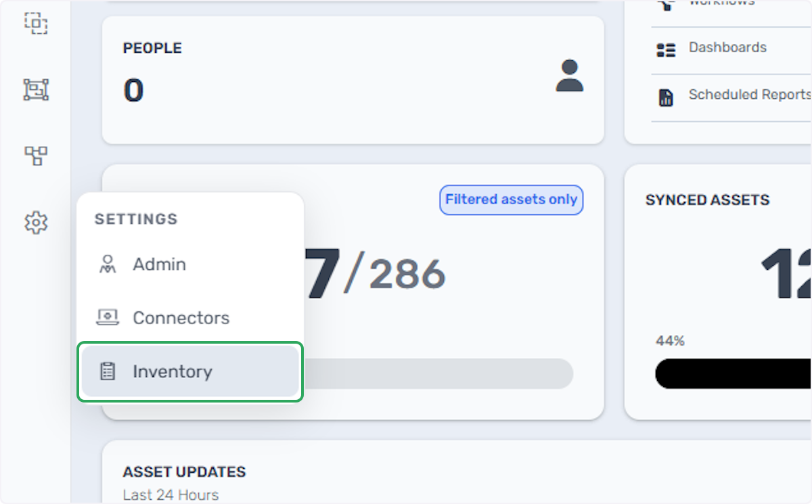Select the dashed-square sidebar icon
The image size is (812, 504).
[x=36, y=23]
